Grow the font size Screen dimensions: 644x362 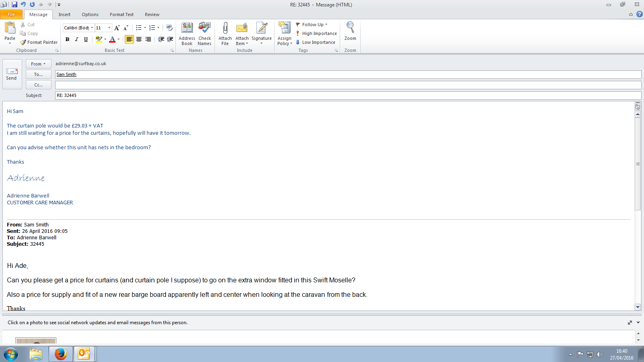[x=117, y=28]
